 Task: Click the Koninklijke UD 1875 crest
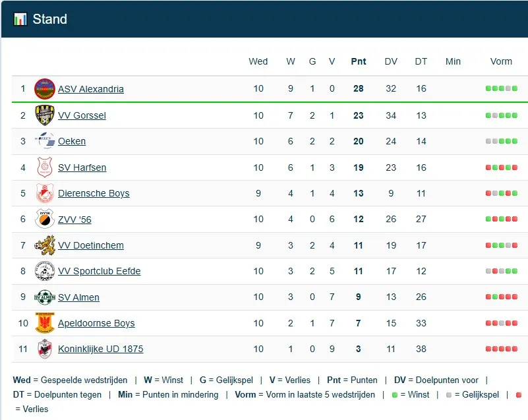[x=45, y=349]
